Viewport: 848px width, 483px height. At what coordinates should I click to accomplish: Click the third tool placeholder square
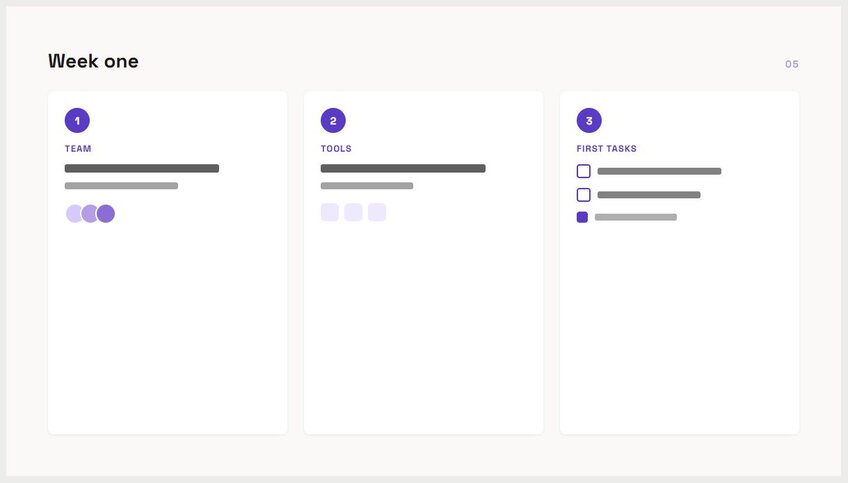pos(377,212)
